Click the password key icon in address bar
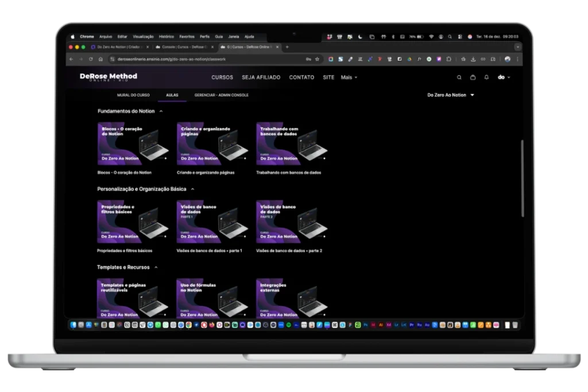 click(308, 59)
